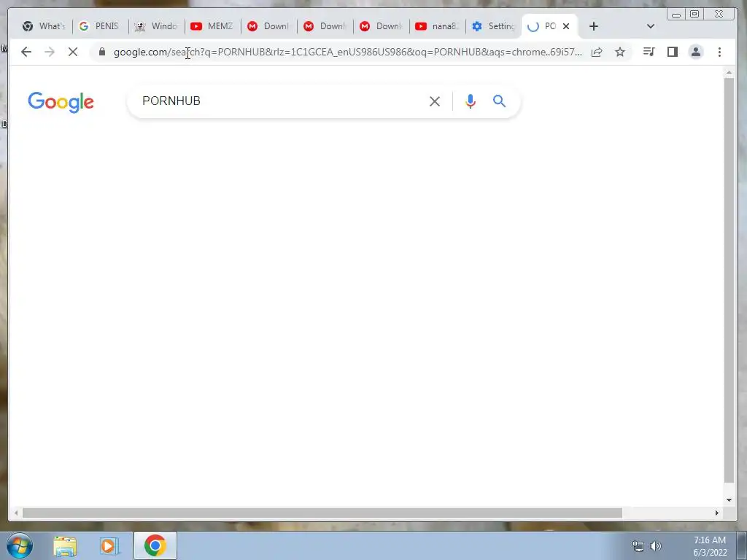
Task: Switch to the What's New tab
Action: tap(44, 26)
